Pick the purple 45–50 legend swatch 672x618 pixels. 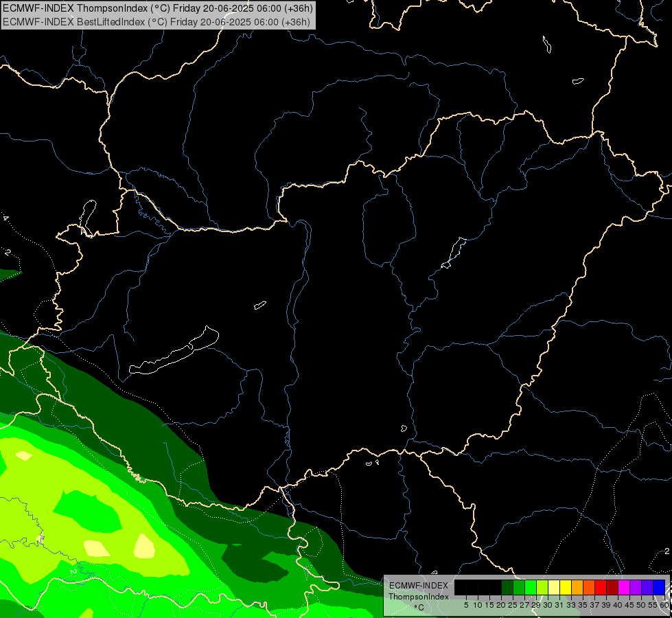[636, 587]
